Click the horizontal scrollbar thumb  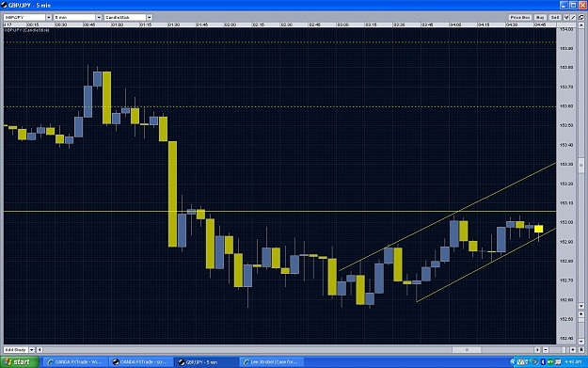pyautogui.click(x=467, y=349)
